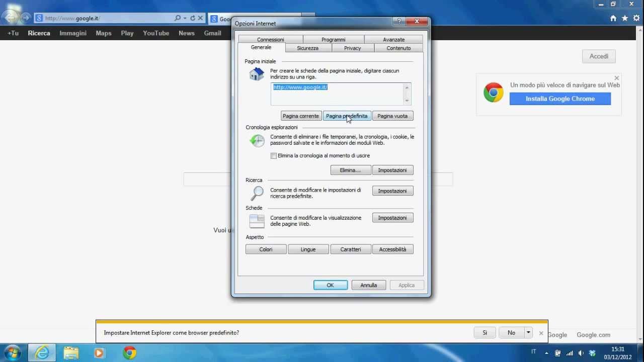Switch to the Contenuto tab
Viewport: 644px width, 362px height.
pos(398,48)
